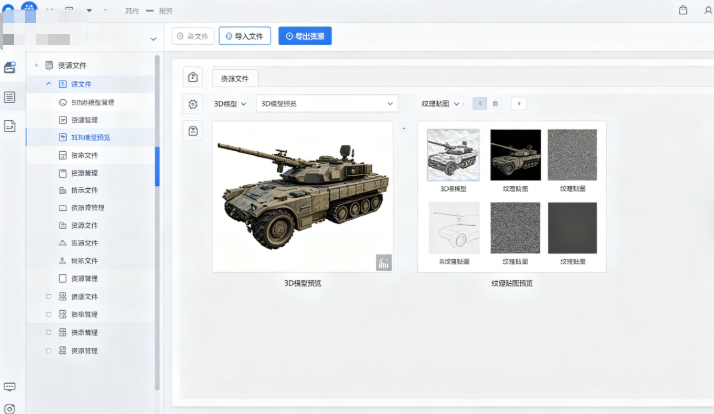Tick the checkbox of last tree group
The image size is (714, 414).
[x=49, y=351]
